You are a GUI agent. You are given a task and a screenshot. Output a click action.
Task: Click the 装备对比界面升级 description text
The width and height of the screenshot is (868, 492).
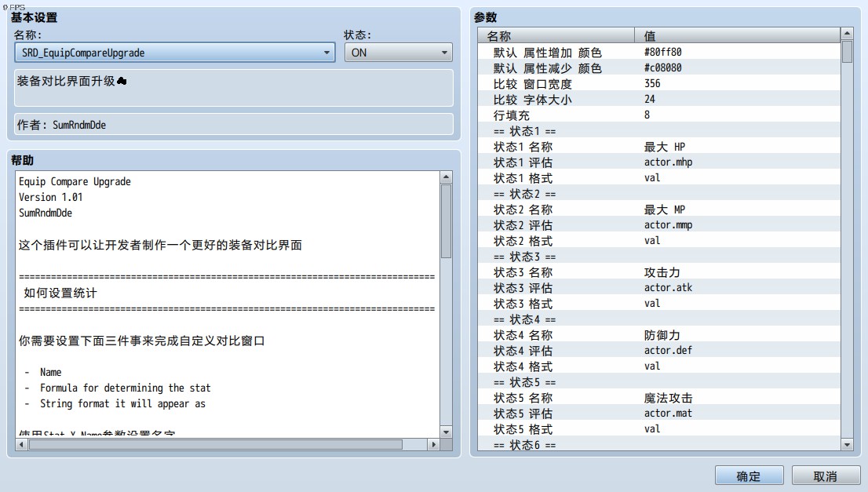click(66, 81)
